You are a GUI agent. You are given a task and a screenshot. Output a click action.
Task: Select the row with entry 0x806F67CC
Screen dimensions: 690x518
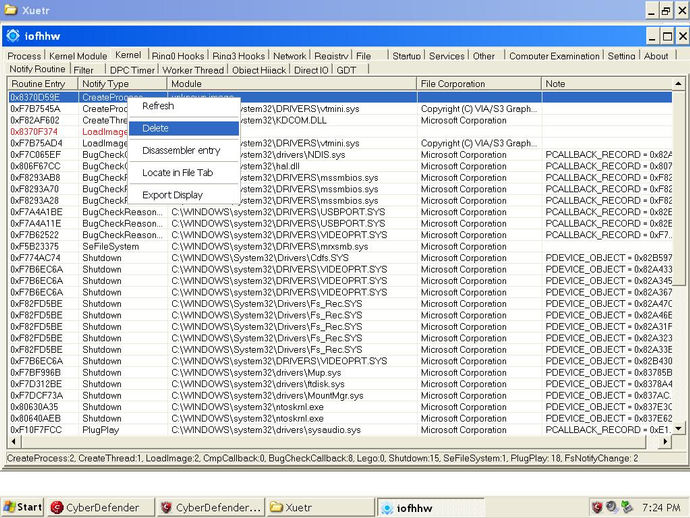[340, 166]
